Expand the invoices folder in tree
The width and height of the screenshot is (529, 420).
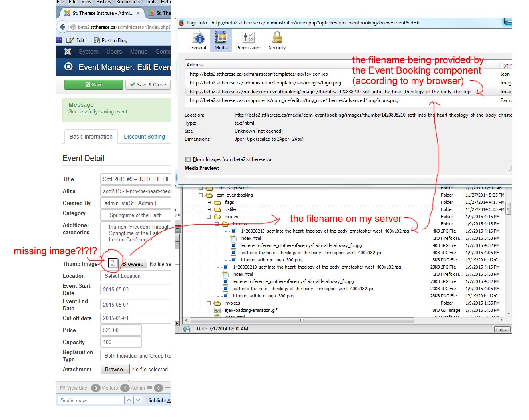pyautogui.click(x=209, y=303)
